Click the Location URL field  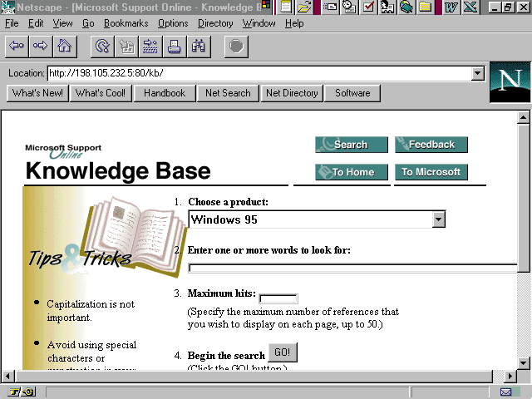259,73
